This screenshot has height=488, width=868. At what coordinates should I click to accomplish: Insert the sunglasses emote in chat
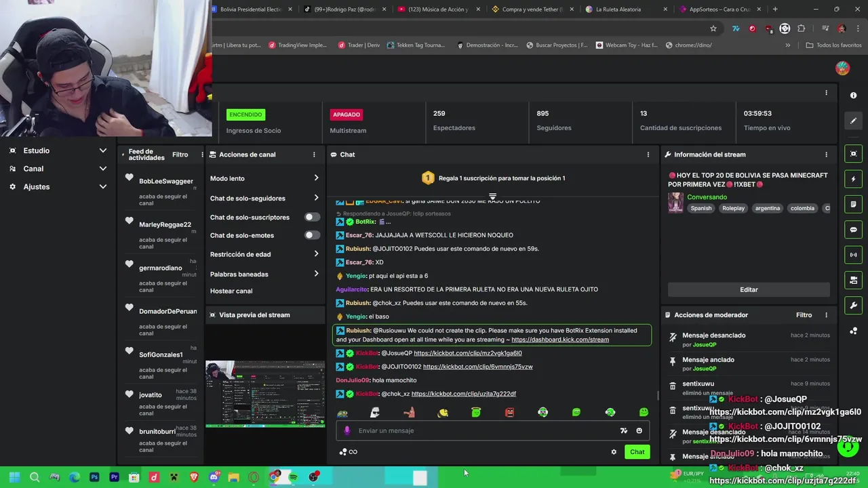tap(375, 412)
